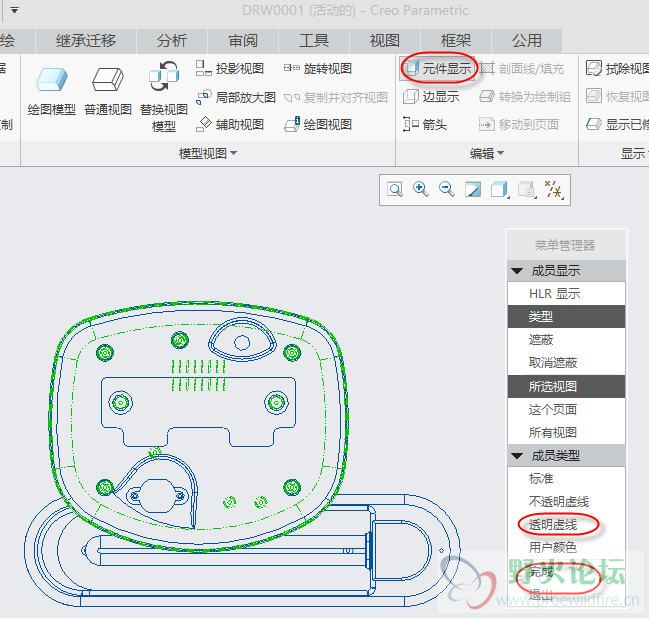Switch to the Analysis (分析) tab
The height and width of the screenshot is (618, 649).
tap(172, 41)
